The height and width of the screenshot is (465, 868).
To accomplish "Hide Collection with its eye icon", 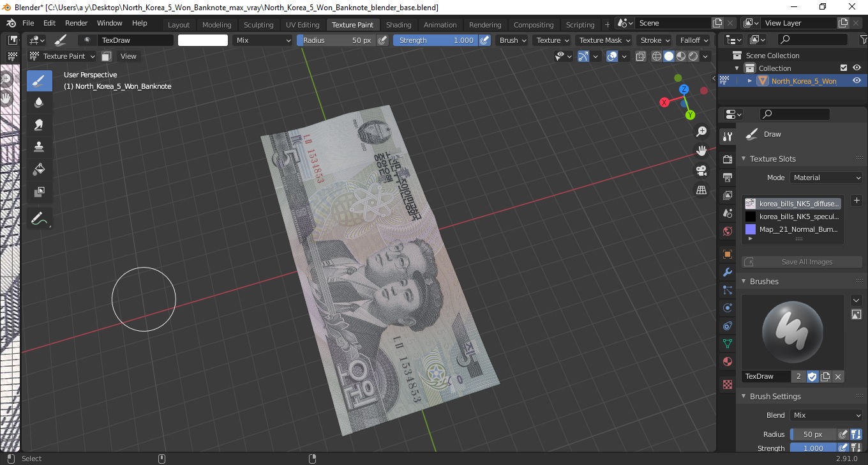I will tap(857, 68).
